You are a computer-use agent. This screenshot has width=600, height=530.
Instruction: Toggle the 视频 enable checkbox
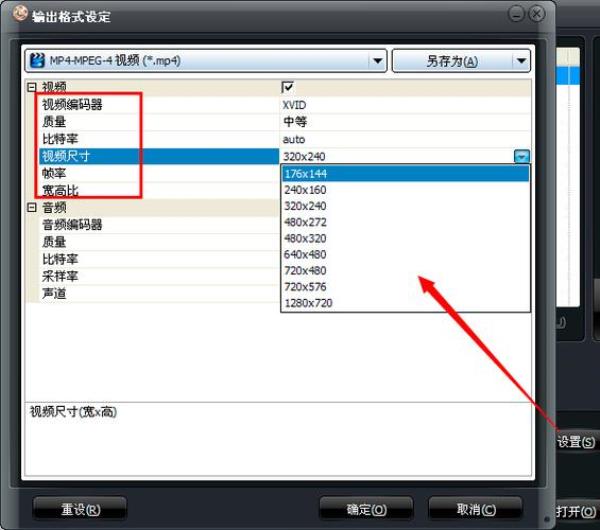(288, 88)
